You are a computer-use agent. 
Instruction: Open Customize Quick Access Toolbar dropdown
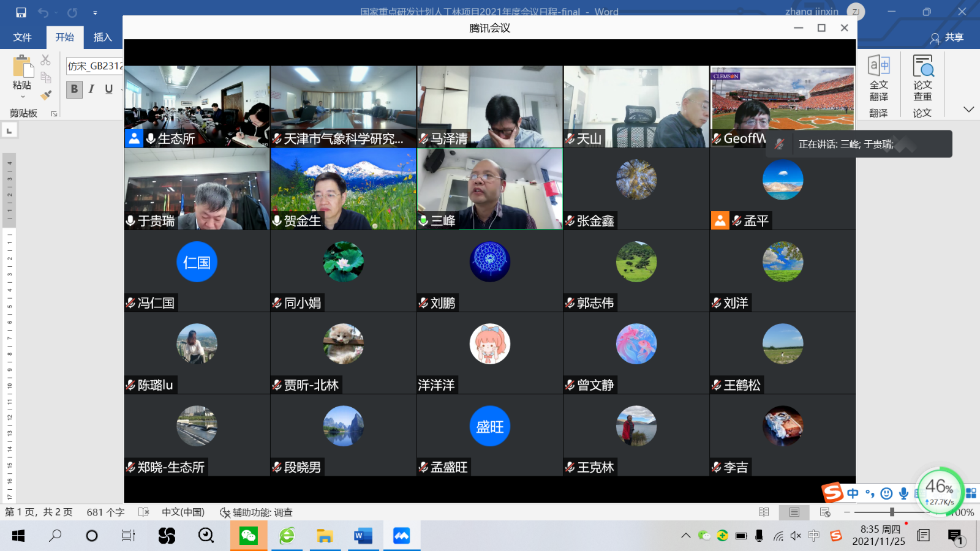coord(95,12)
